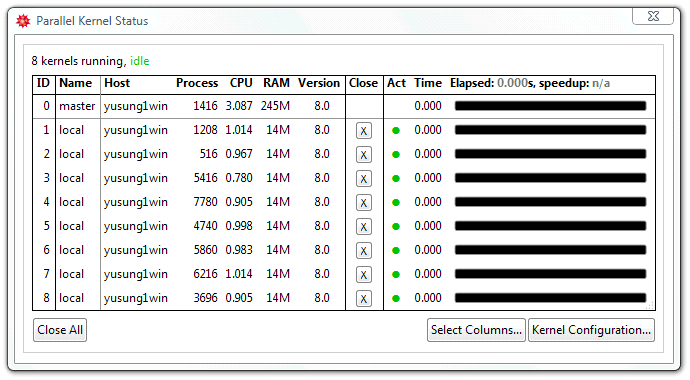
Task: Click the green activity dot for kernel 5
Action: coord(396,227)
